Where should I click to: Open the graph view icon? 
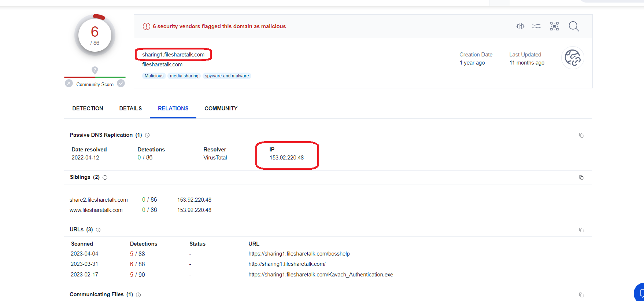point(554,26)
